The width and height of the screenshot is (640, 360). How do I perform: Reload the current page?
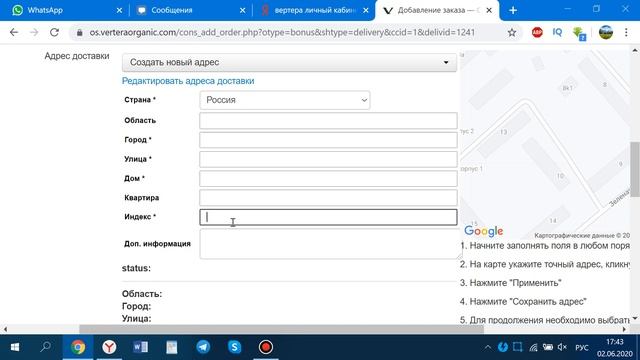tap(54, 32)
